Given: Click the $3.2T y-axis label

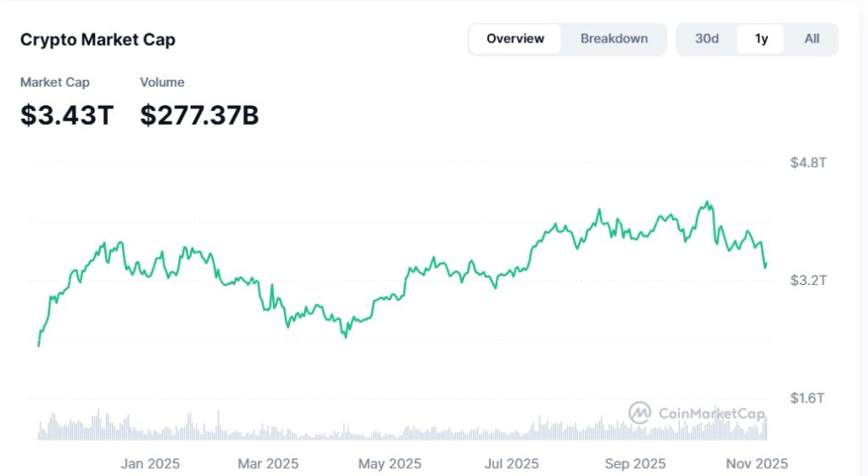Looking at the screenshot, I should click(808, 280).
